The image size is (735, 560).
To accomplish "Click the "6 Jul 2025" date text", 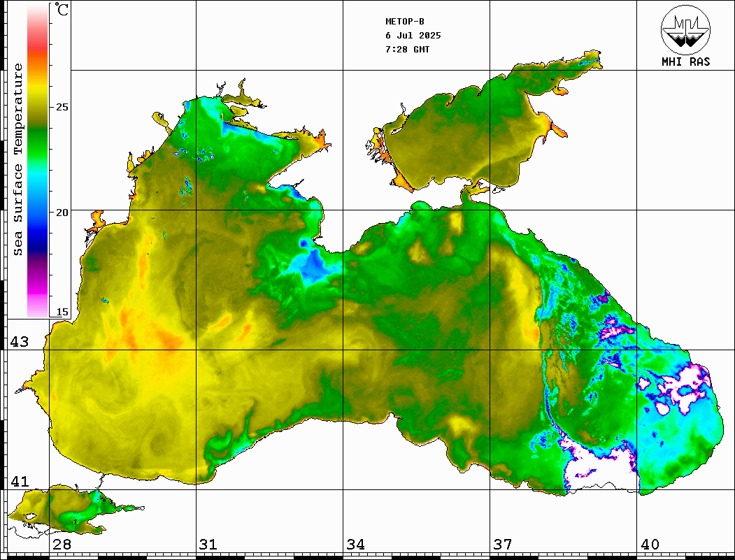I will click(413, 36).
